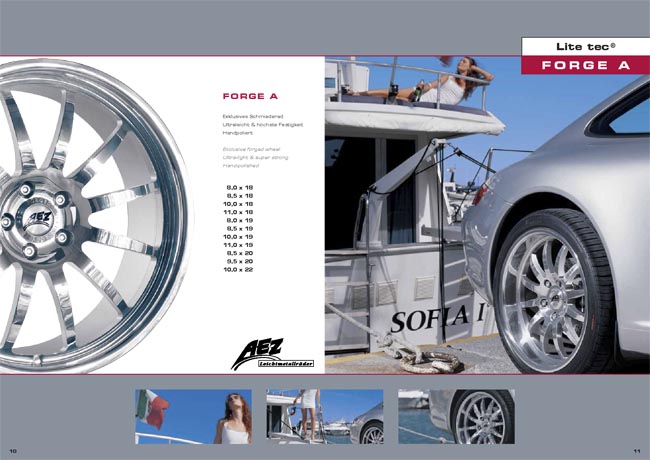
Task: Click page number 10 in footer
Action: coord(13,449)
